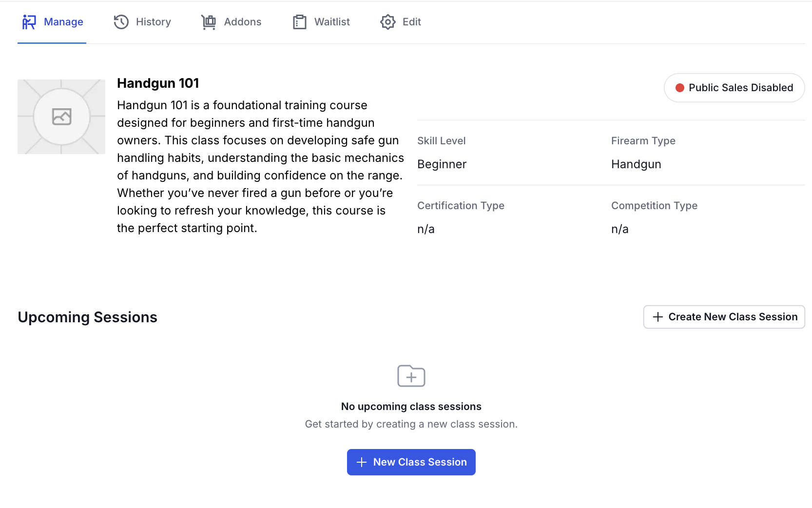Click the Addons cart icon
The image size is (812, 508).
point(209,22)
